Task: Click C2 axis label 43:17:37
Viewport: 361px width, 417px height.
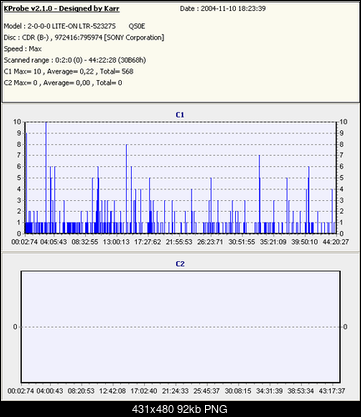Action: tap(332, 391)
